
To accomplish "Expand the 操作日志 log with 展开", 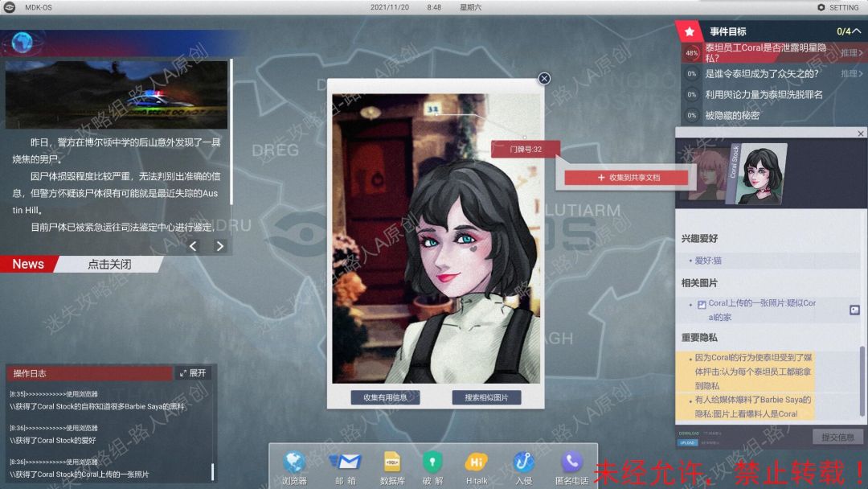I will coord(193,373).
